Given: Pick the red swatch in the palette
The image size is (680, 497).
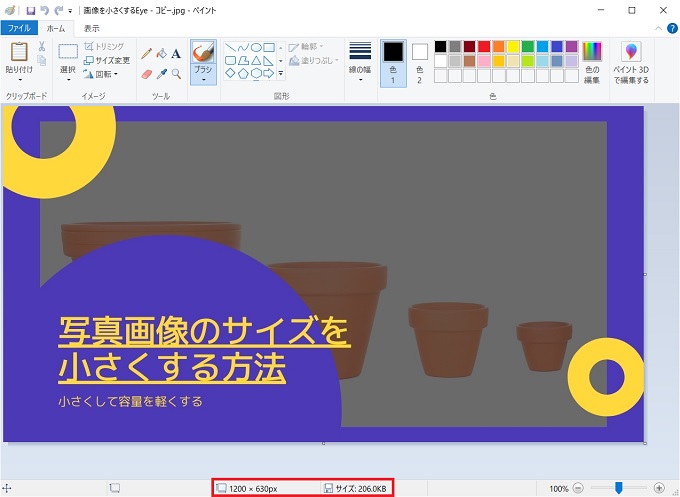Looking at the screenshot, I should (484, 47).
